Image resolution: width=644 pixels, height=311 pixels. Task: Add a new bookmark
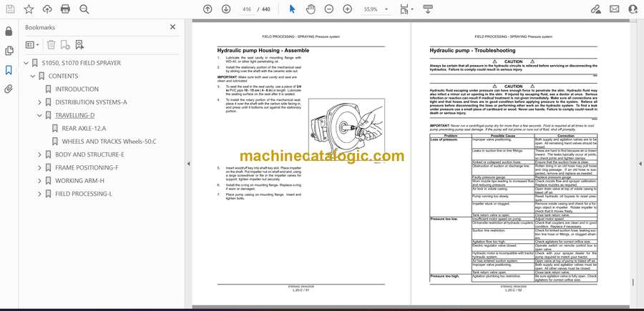(x=65, y=45)
